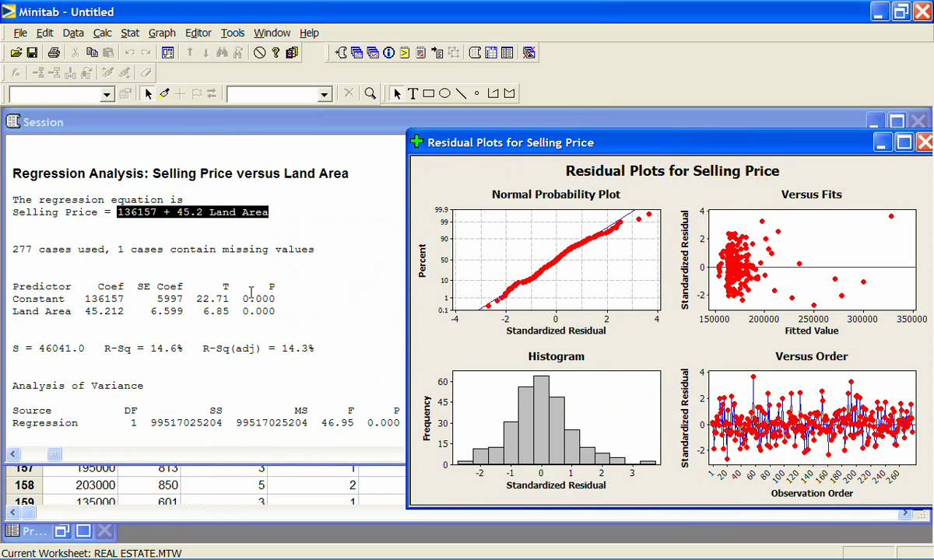
Task: Open the Data menu
Action: pos(73,33)
